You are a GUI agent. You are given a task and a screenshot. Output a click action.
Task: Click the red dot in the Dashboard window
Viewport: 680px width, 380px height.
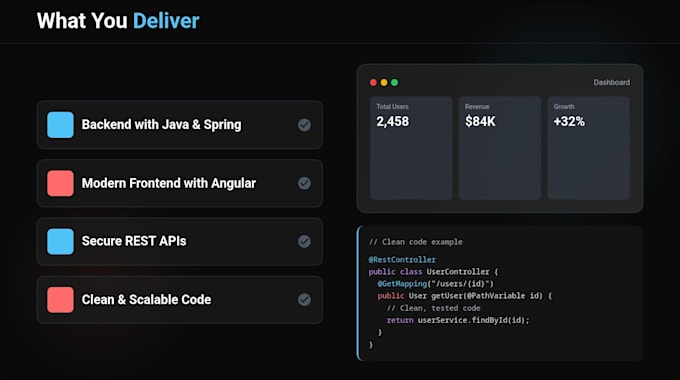tap(373, 82)
